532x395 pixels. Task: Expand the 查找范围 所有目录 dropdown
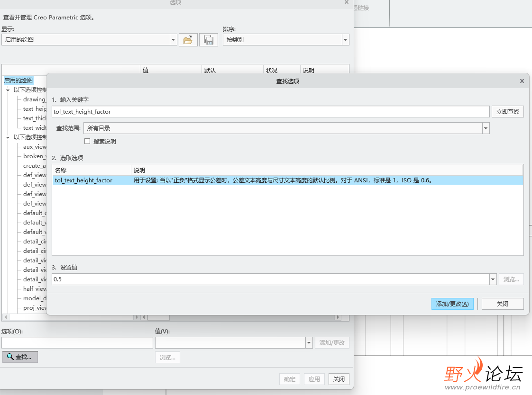486,128
